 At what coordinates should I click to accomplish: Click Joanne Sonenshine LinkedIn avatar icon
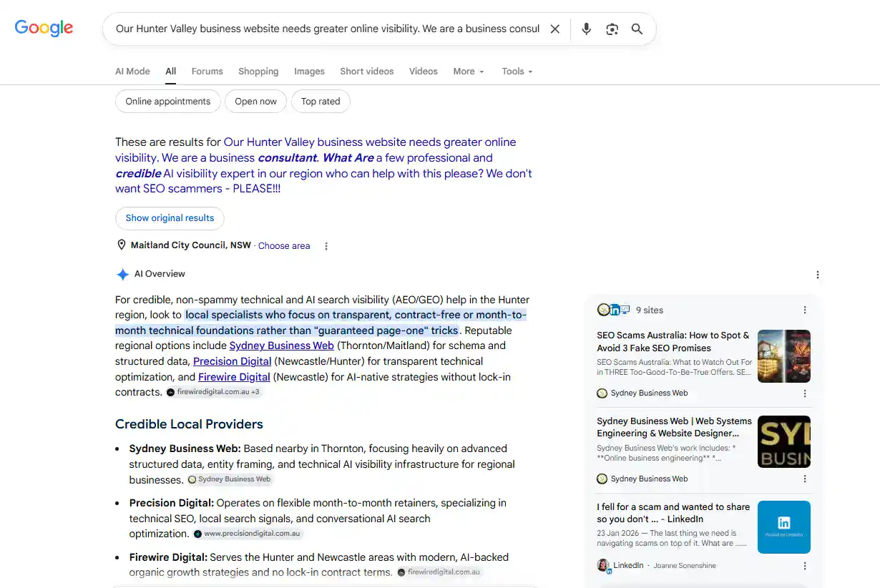coord(603,565)
